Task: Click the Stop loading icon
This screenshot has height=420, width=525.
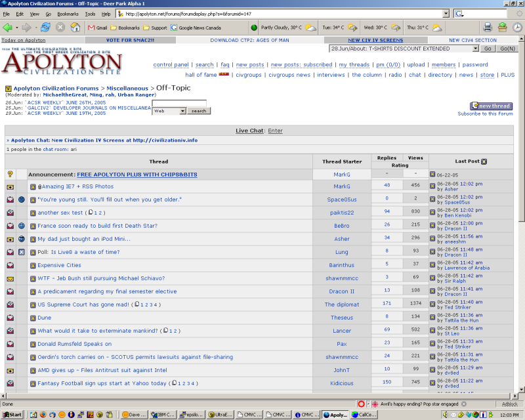Action: [60, 27]
